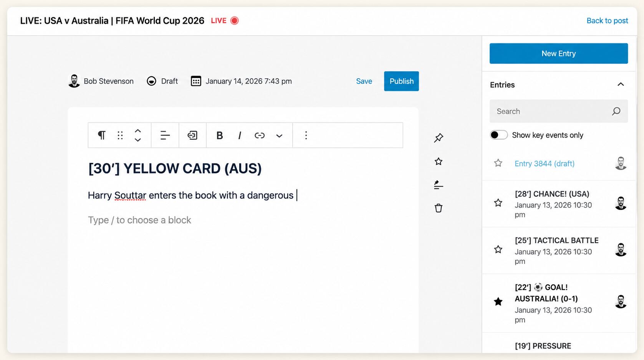Open the [28'] CHANCE! (USA) entry title
Screen dimensions: 644x360
[x=552, y=194]
